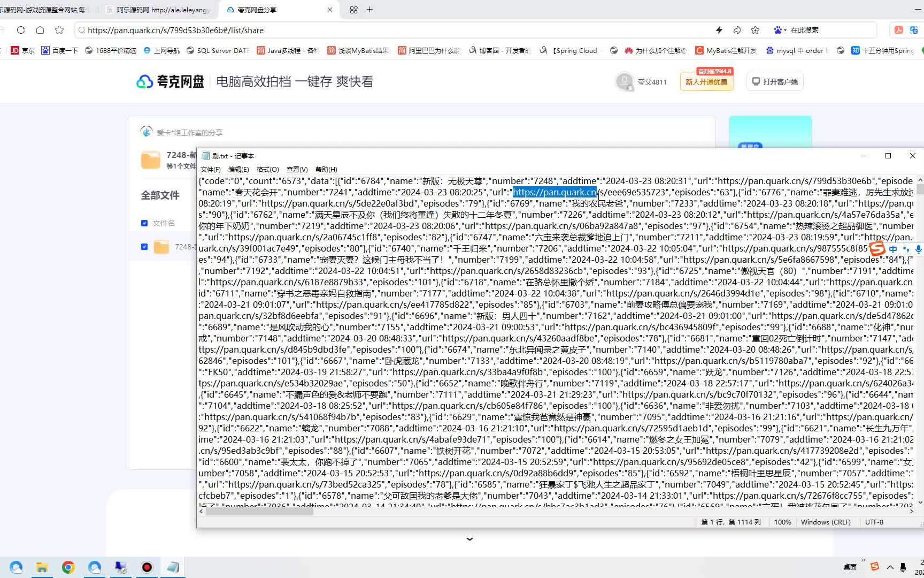Open the remote desktop taskbar icon
Image resolution: width=924 pixels, height=578 pixels.
(x=121, y=567)
